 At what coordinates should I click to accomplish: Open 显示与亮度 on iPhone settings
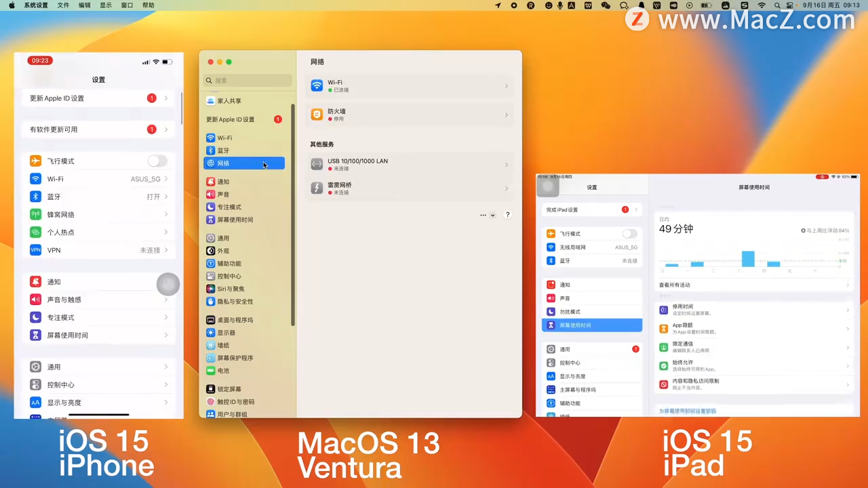(x=98, y=403)
